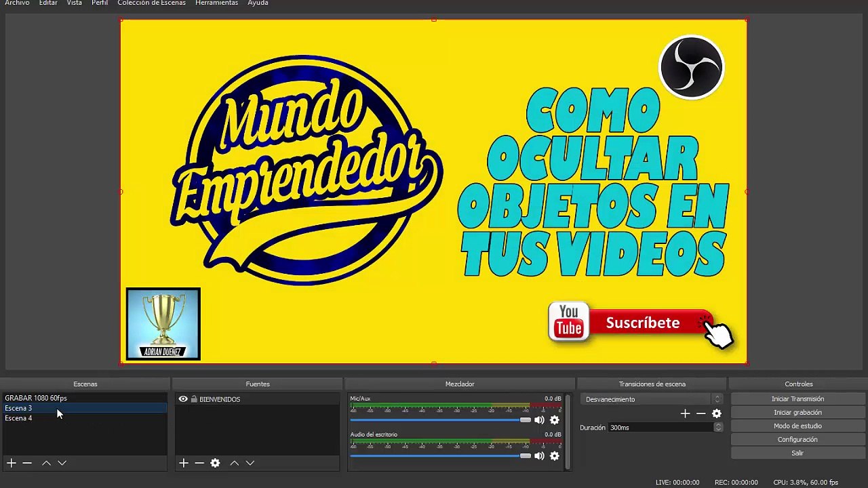The height and width of the screenshot is (488, 868).
Task: Click the Fuentes panel header
Action: [x=258, y=384]
